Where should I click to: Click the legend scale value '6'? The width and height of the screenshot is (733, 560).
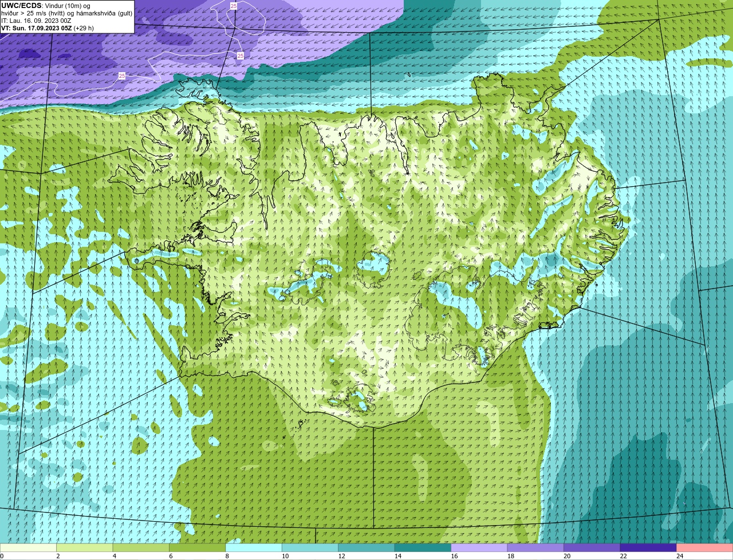(171, 556)
